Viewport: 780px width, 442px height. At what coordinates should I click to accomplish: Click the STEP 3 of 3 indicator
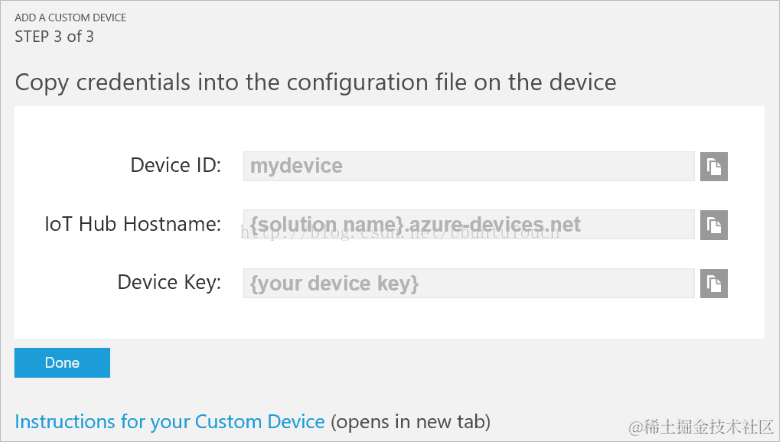click(54, 37)
